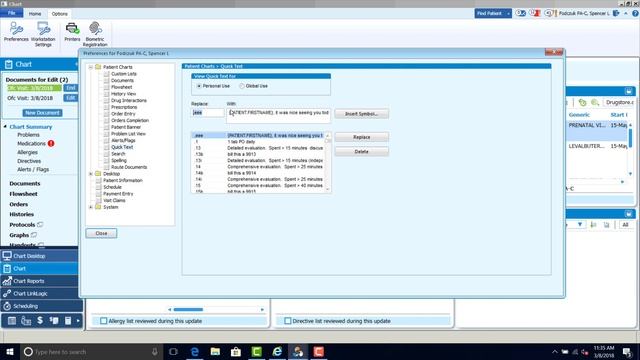Viewport: 640px width, 360px height.
Task: Open Microsoft Store from the taskbar
Action: click(x=236, y=351)
